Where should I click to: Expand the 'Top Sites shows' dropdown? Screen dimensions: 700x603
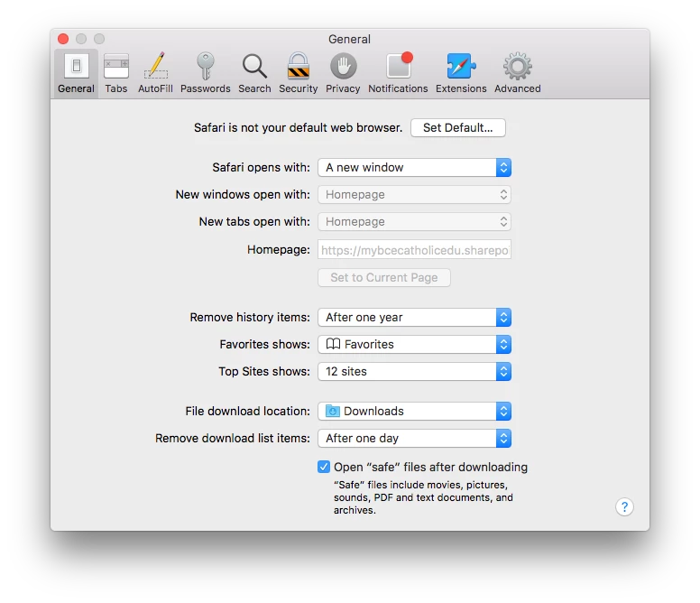(x=414, y=372)
